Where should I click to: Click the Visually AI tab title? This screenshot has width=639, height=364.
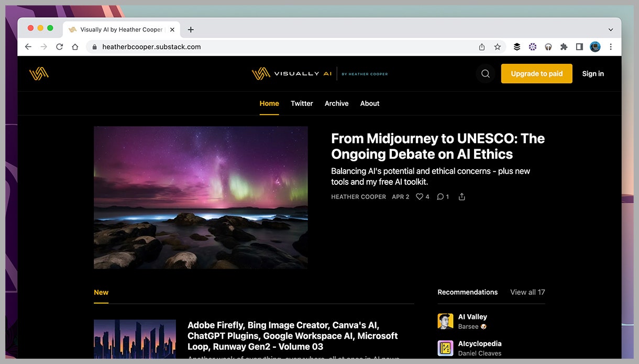122,30
